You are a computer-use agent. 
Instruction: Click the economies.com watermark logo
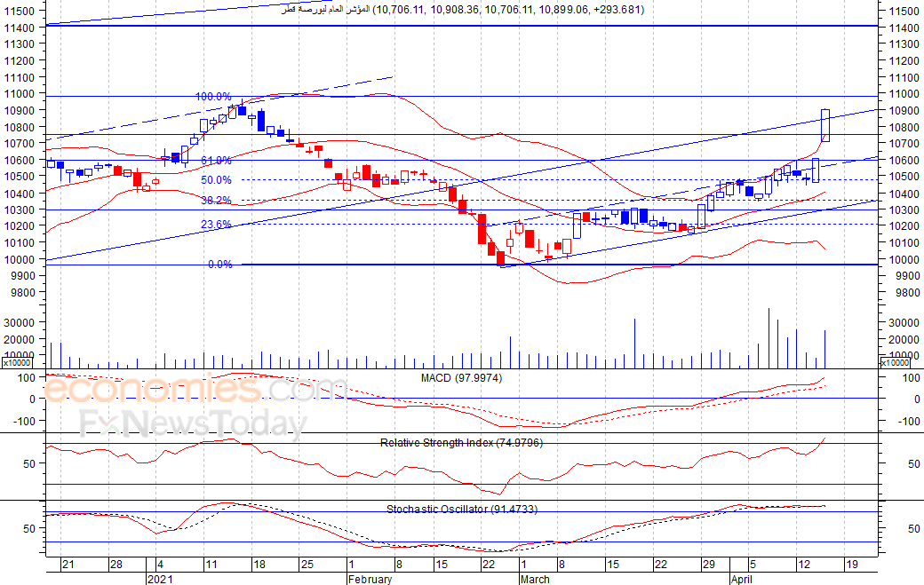click(195, 390)
